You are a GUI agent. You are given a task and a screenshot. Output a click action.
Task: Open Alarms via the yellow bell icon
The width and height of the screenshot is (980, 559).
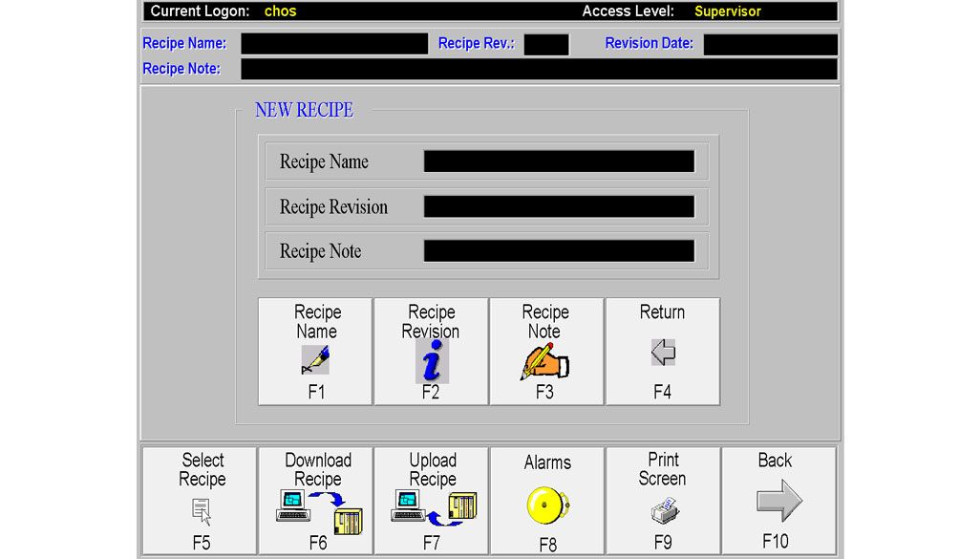tap(547, 505)
